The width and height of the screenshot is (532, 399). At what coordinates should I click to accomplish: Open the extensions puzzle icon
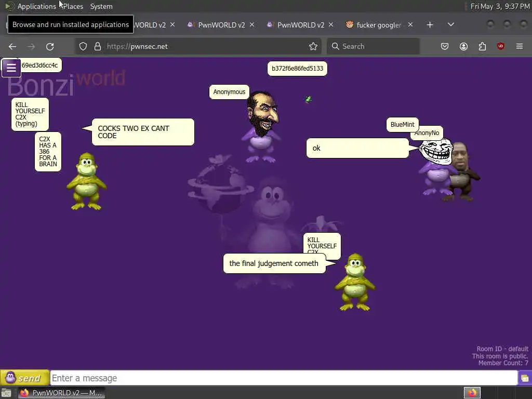coord(482,46)
